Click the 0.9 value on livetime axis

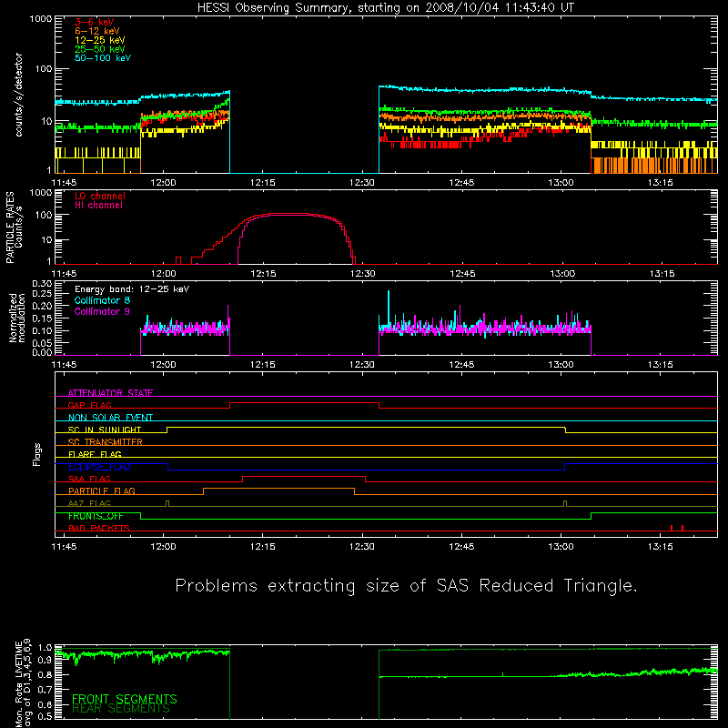(45, 660)
